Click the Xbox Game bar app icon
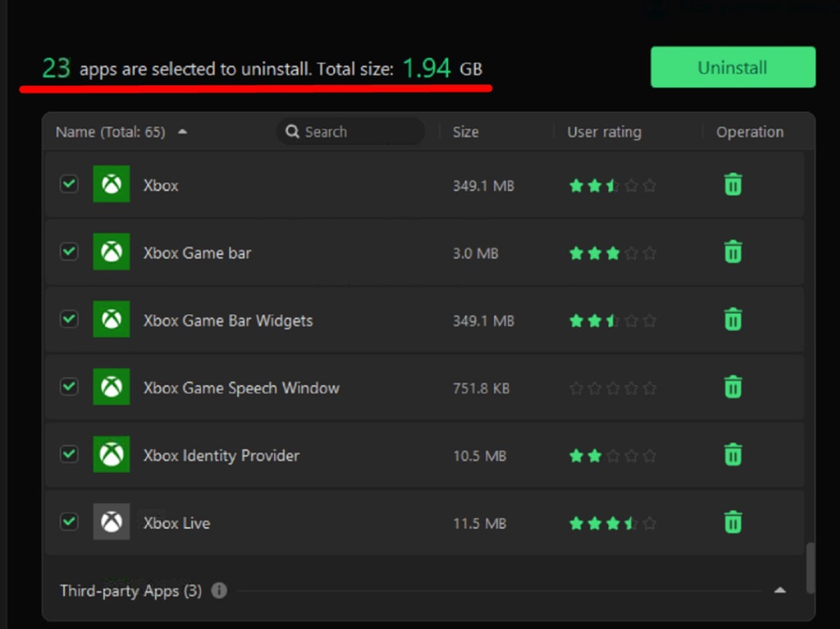The image size is (840, 629). click(111, 252)
